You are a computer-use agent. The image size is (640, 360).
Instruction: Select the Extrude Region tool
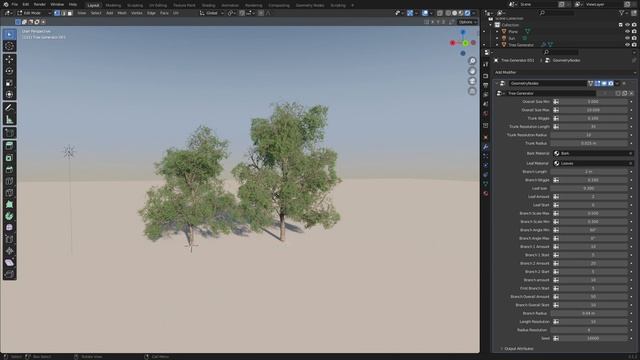click(x=9, y=146)
